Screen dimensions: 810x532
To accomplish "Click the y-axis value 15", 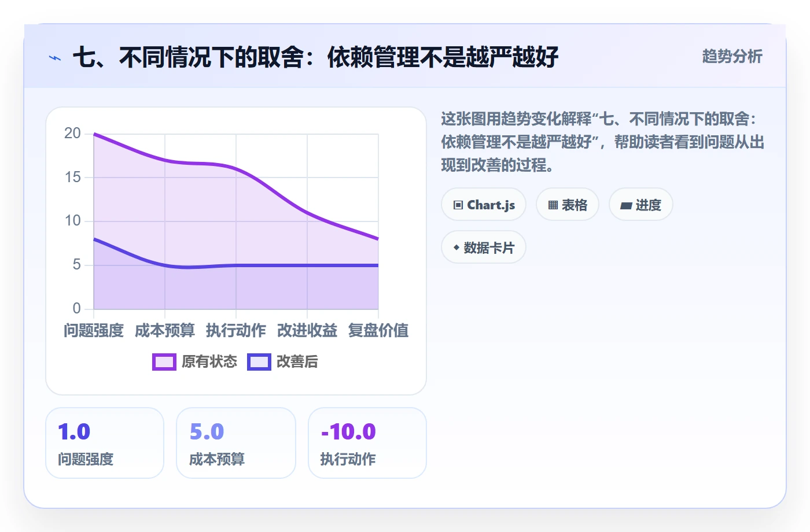I will (x=73, y=177).
